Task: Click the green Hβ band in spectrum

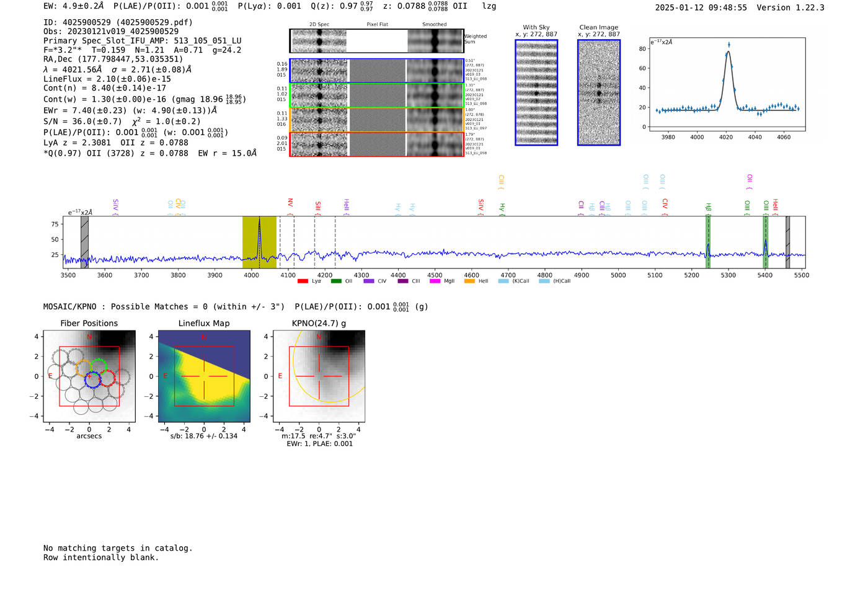Action: coord(708,242)
